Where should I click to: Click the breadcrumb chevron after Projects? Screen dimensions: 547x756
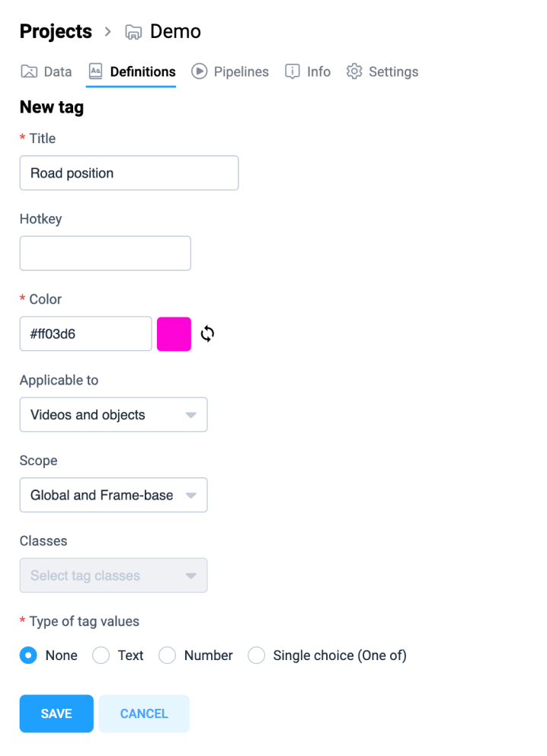coord(108,32)
